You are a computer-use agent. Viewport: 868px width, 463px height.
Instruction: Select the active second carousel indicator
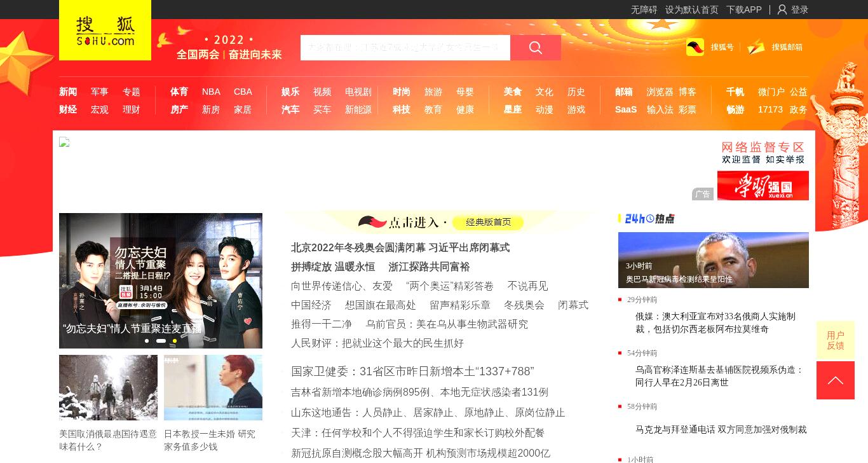pos(161,341)
